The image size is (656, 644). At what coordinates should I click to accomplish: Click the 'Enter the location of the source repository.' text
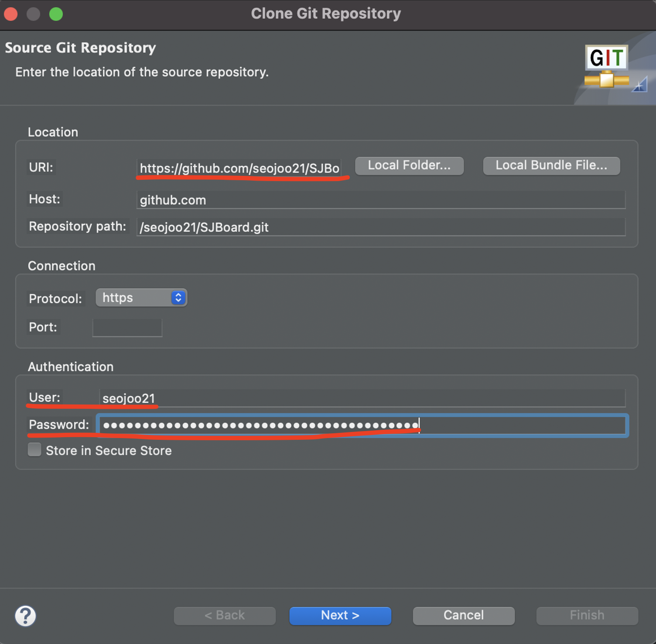142,72
